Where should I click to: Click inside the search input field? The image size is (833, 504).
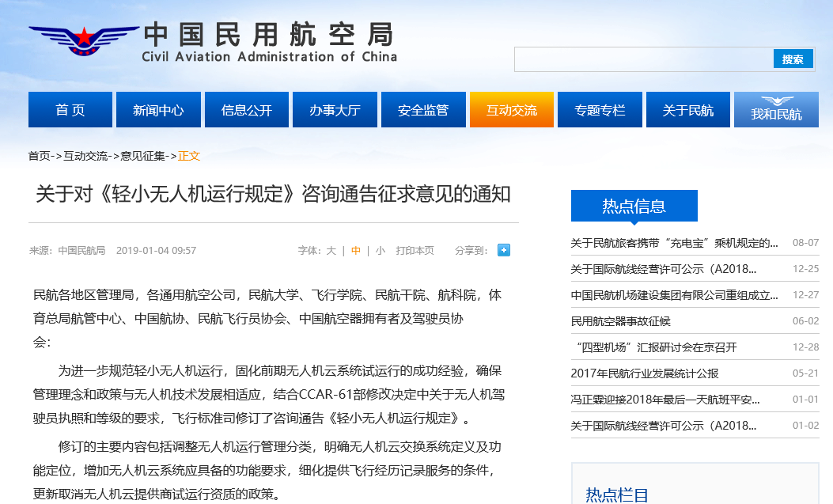641,59
